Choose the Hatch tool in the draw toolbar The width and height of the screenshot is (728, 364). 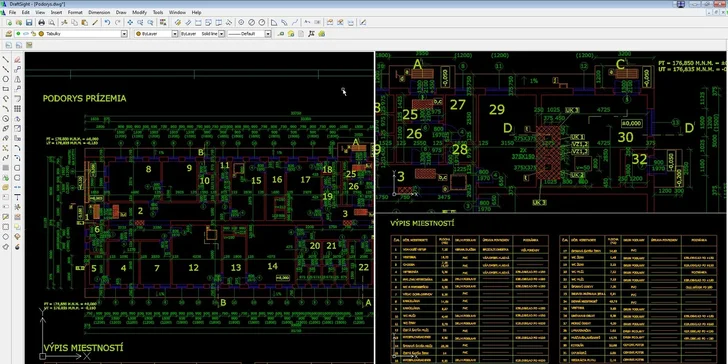click(x=6, y=168)
